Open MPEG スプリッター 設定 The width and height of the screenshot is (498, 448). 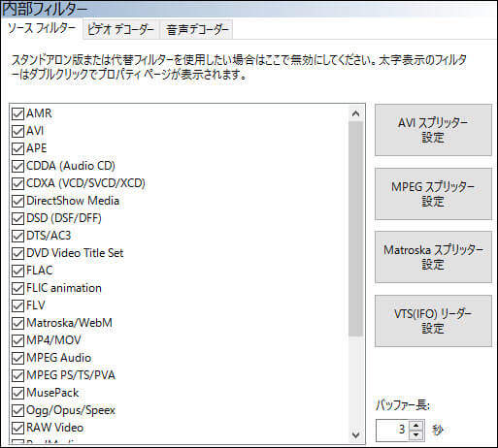tap(433, 194)
